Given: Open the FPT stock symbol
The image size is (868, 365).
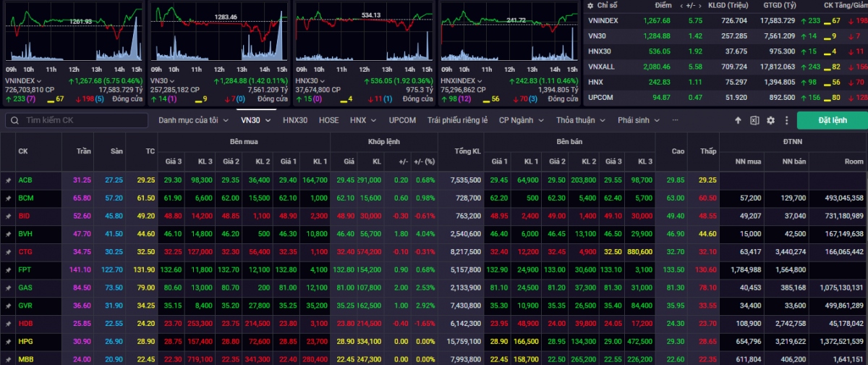Looking at the screenshot, I should [25, 269].
